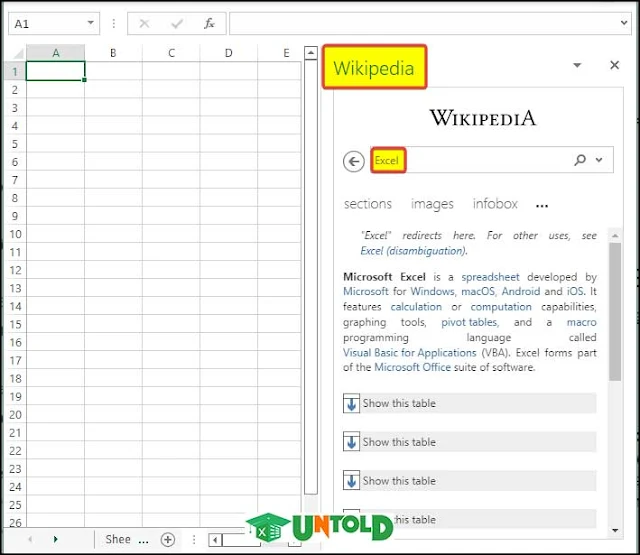Click the Select All corner triangle
This screenshot has width=640, height=555.
(x=18, y=53)
